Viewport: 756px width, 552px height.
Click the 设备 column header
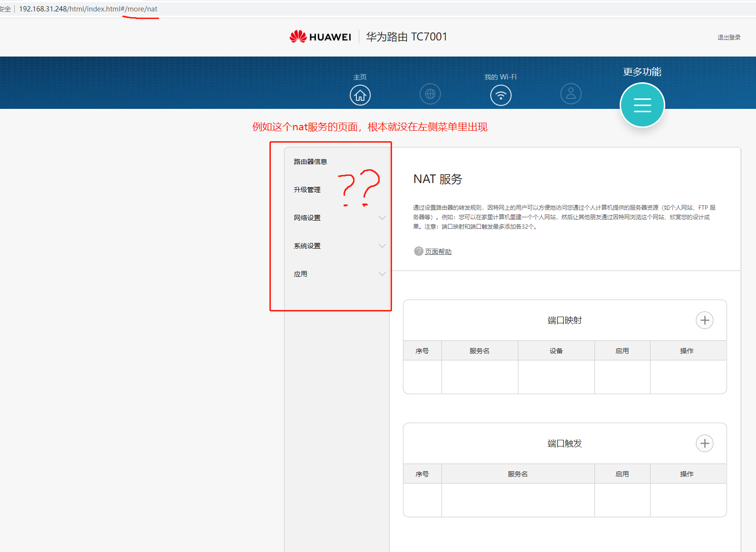pos(556,351)
